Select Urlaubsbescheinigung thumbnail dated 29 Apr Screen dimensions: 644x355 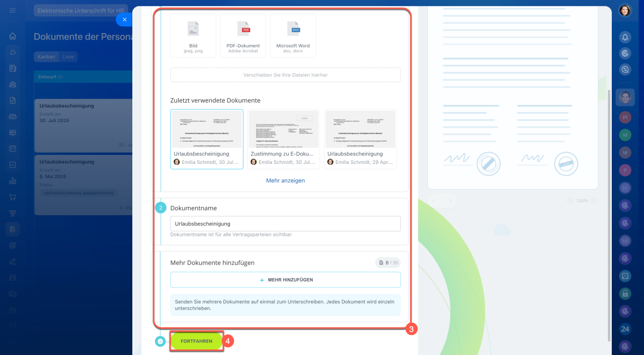360,139
